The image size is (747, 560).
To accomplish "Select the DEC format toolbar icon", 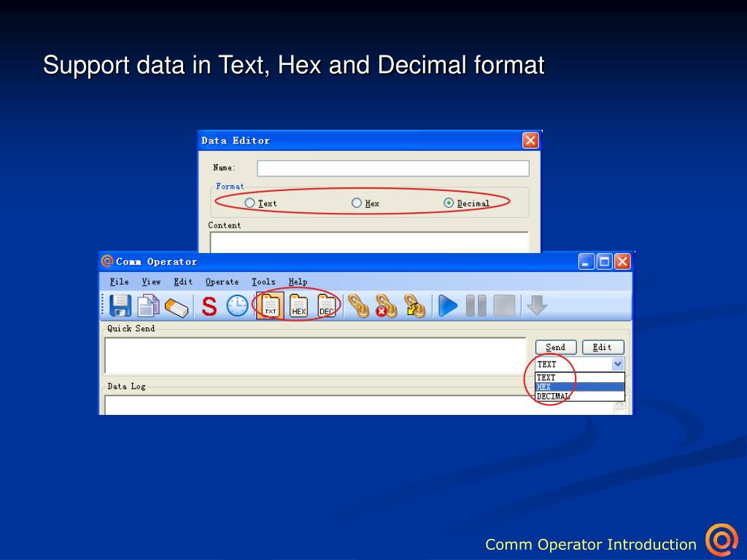I will (x=326, y=306).
